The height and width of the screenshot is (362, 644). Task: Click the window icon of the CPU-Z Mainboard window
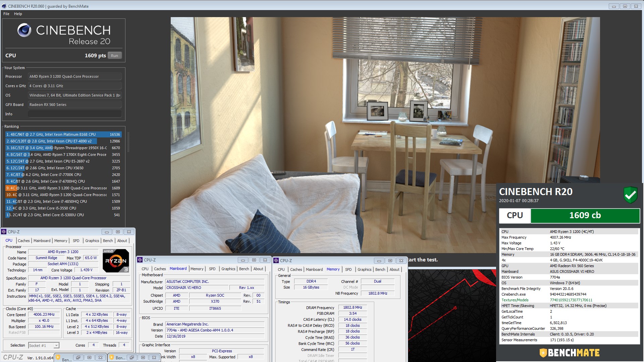tap(140, 260)
